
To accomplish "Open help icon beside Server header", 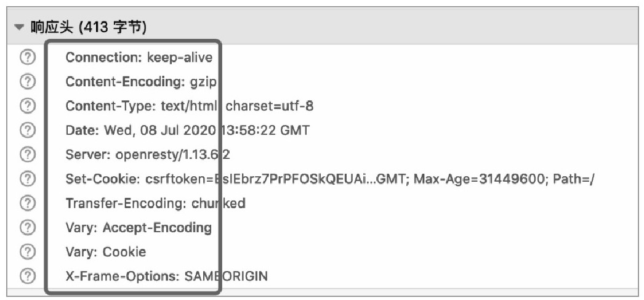I will coord(28,155).
